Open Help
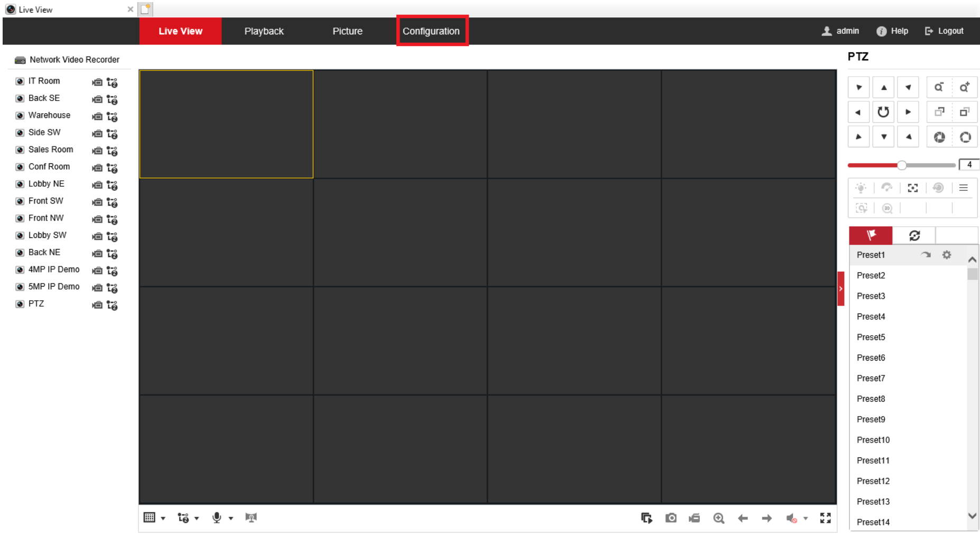980x534 pixels. pyautogui.click(x=892, y=31)
